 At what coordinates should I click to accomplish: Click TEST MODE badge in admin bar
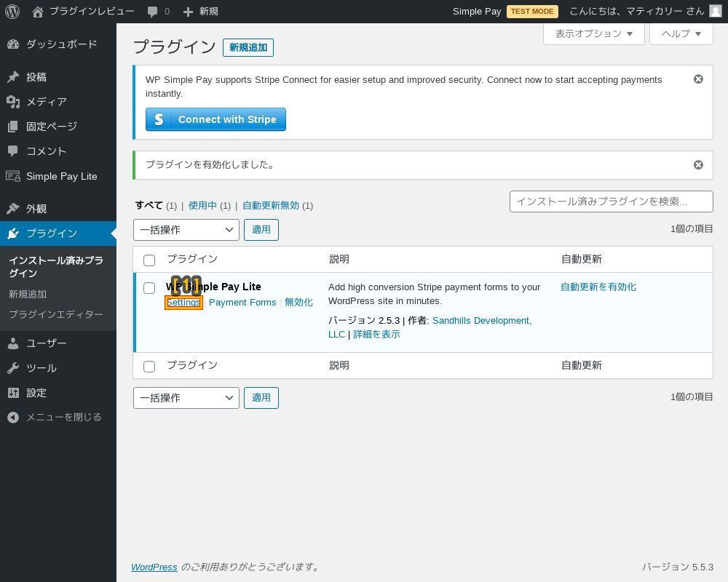pos(532,11)
